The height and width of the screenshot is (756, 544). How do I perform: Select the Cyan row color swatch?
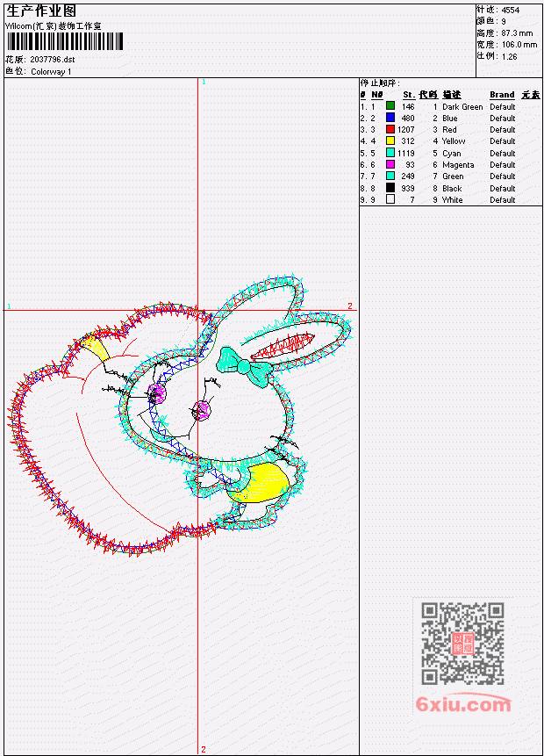(390, 153)
